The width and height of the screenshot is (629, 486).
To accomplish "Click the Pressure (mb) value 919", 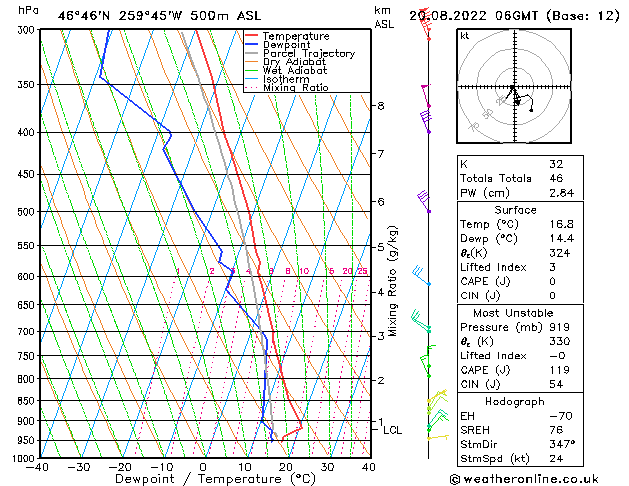I will [x=560, y=327].
